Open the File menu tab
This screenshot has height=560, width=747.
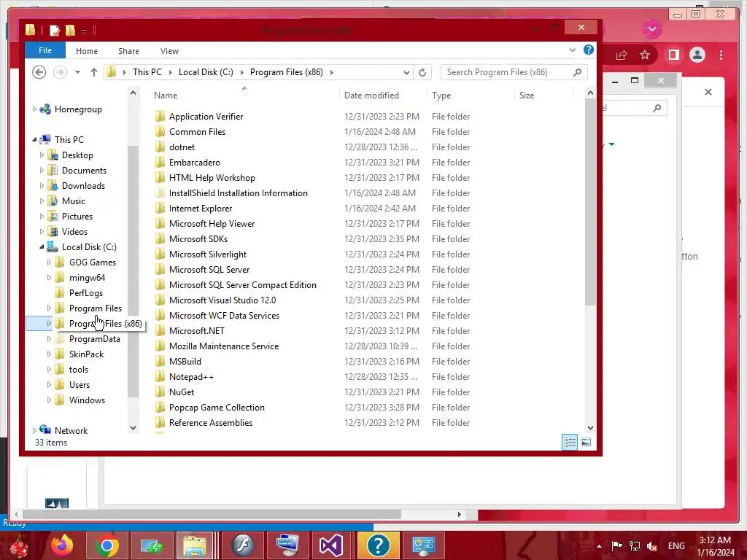(45, 50)
